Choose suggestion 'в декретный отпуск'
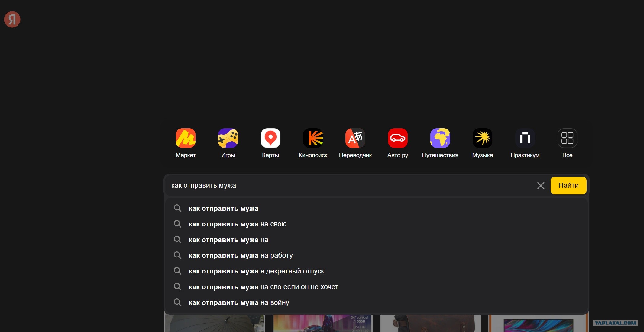 coord(377,271)
